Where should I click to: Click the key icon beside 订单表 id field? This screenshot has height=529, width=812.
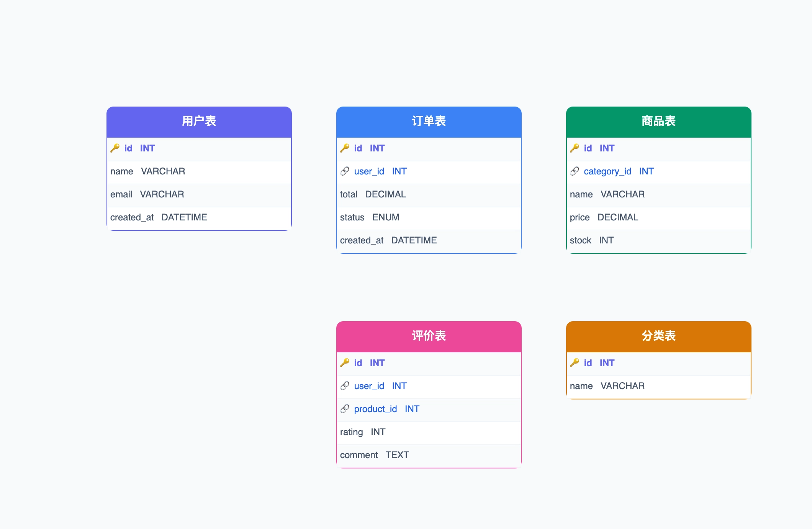(345, 148)
